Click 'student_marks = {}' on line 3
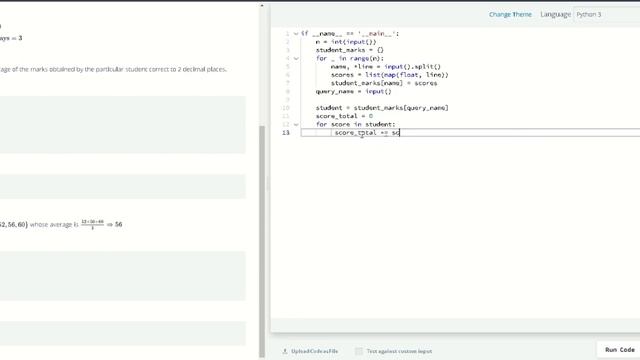 pos(349,50)
